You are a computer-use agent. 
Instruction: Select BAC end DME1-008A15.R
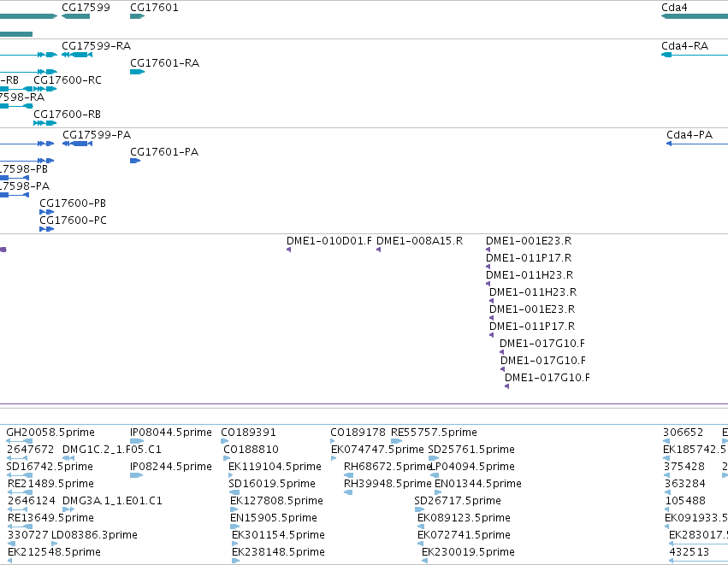pyautogui.click(x=419, y=241)
